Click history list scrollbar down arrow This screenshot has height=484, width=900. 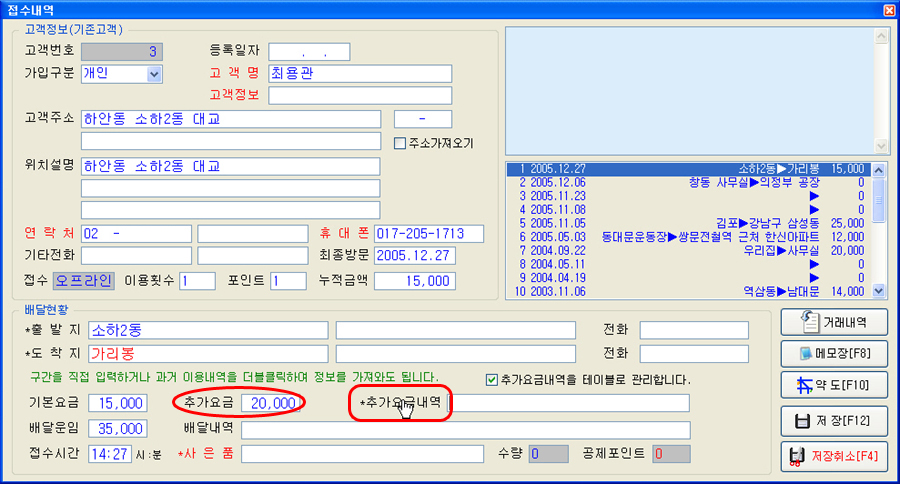tap(879, 291)
